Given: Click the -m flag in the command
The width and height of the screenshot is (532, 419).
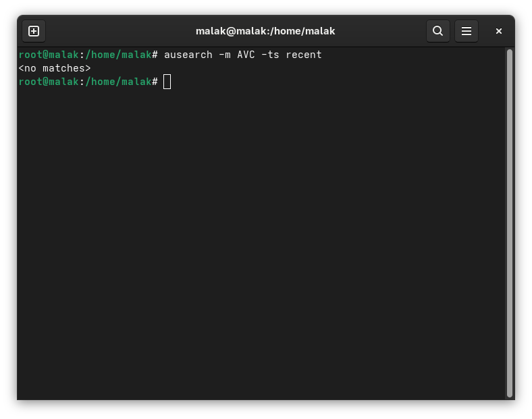Looking at the screenshot, I should [x=224, y=55].
